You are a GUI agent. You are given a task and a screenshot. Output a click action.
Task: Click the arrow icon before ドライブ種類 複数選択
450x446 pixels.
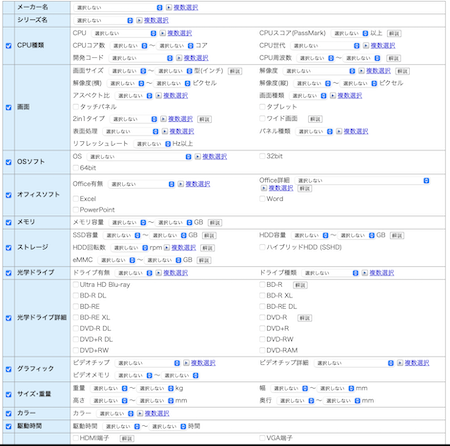tap(365, 273)
